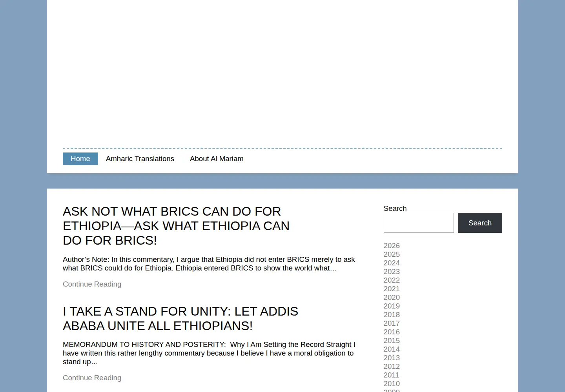Click into the Search text field
Screen dimensions: 565x392
(419, 223)
